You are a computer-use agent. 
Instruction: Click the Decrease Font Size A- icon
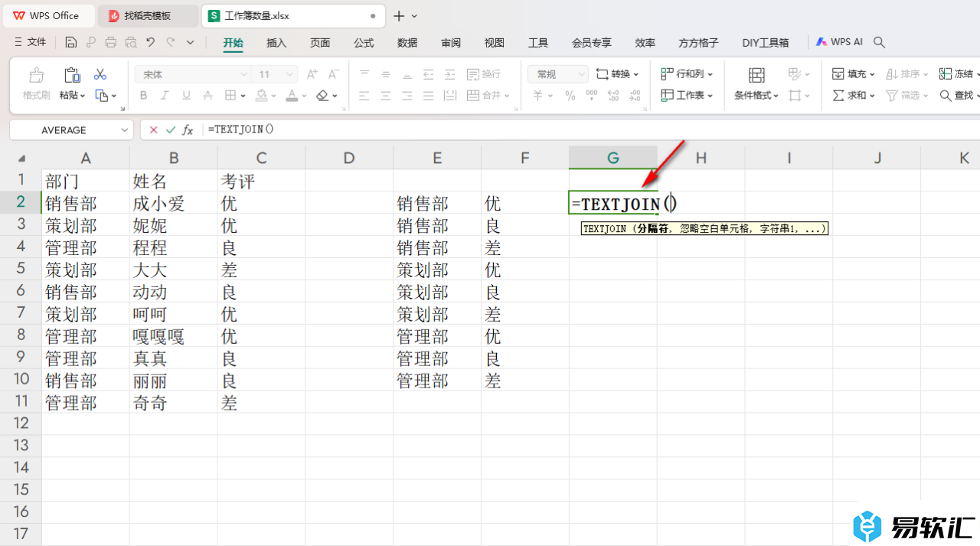pos(333,74)
